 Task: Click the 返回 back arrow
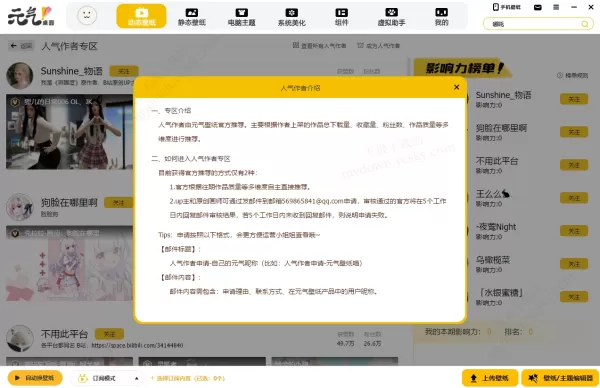pyautogui.click(x=21, y=46)
